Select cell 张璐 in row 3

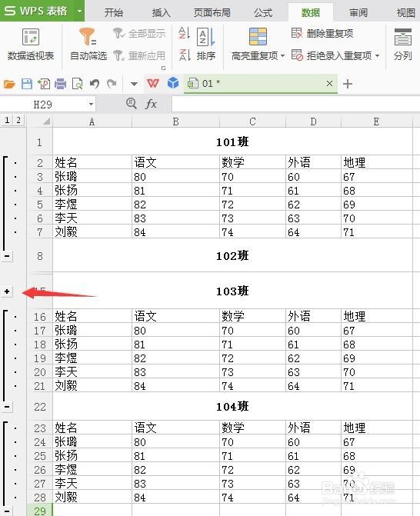click(x=92, y=177)
